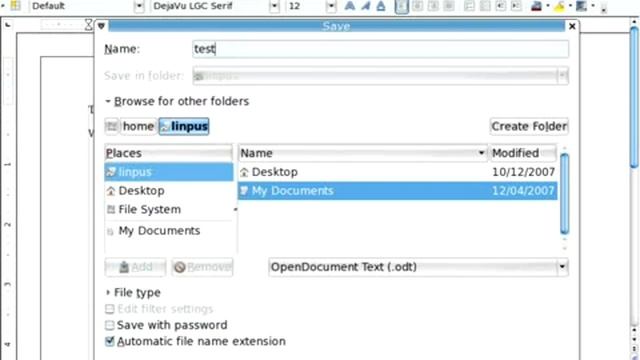Click the root filesystem path icon button
The height and width of the screenshot is (360, 640).
(111, 127)
